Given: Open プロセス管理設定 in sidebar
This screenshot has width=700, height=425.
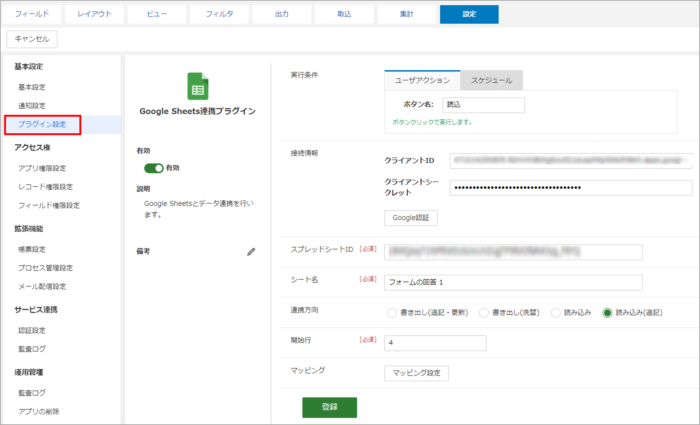Looking at the screenshot, I should click(46, 268).
